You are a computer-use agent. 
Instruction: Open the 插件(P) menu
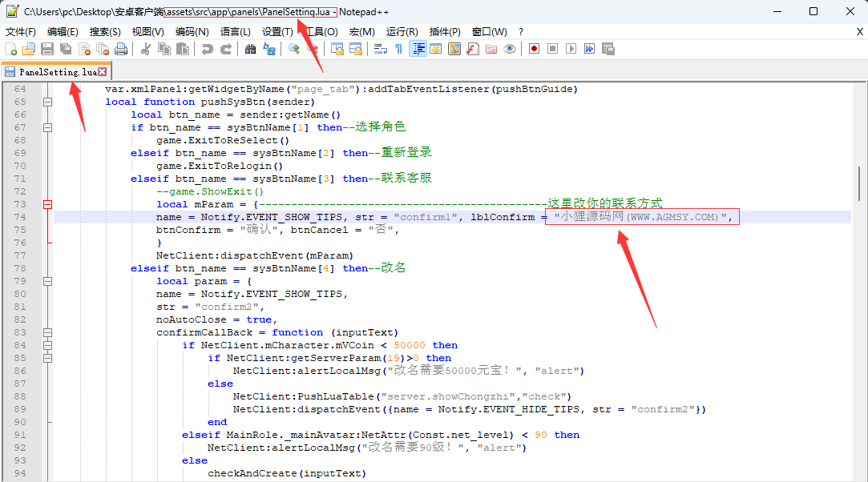click(x=445, y=31)
